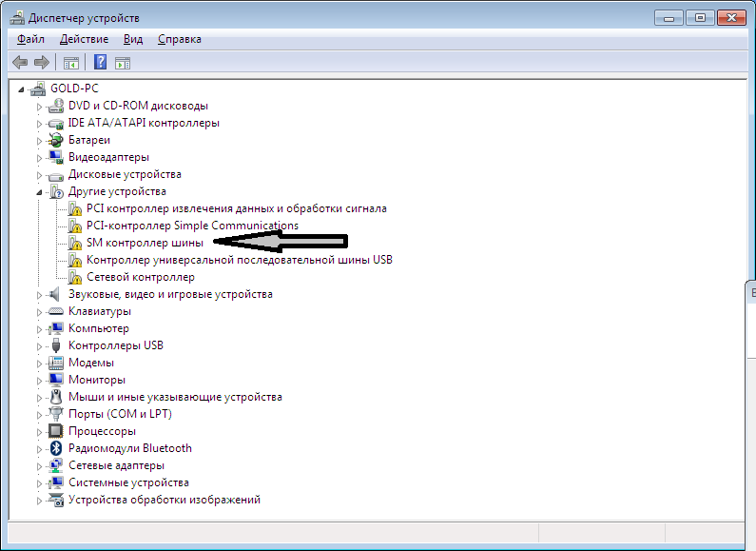Open the Файл menu
This screenshot has width=756, height=551.
tap(30, 39)
